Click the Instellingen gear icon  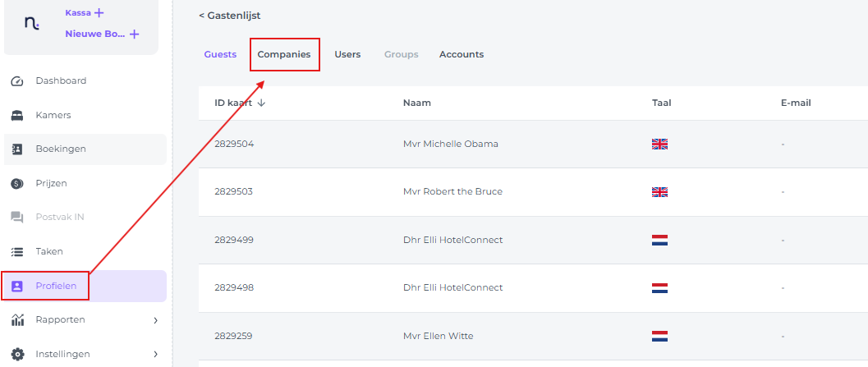18,354
